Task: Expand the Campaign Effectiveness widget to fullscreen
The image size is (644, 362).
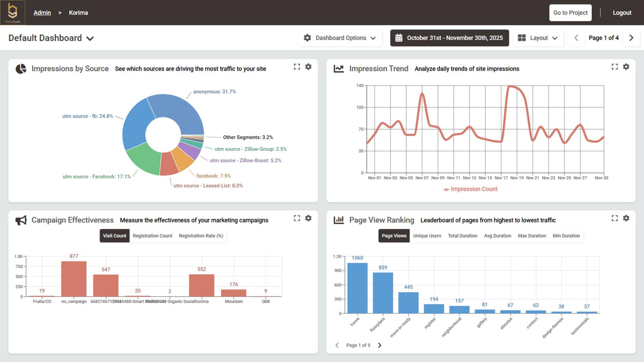Action: 297,218
